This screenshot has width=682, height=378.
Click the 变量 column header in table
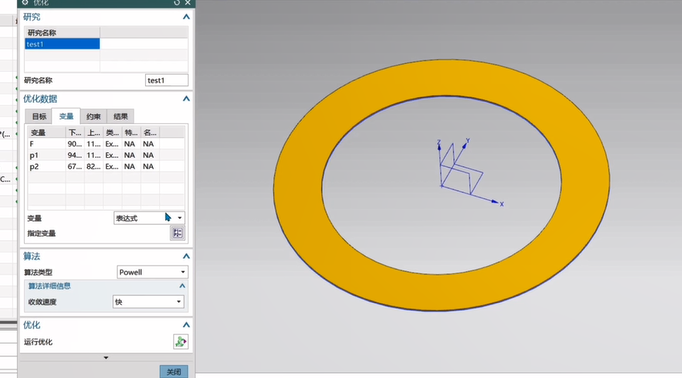tap(47, 132)
